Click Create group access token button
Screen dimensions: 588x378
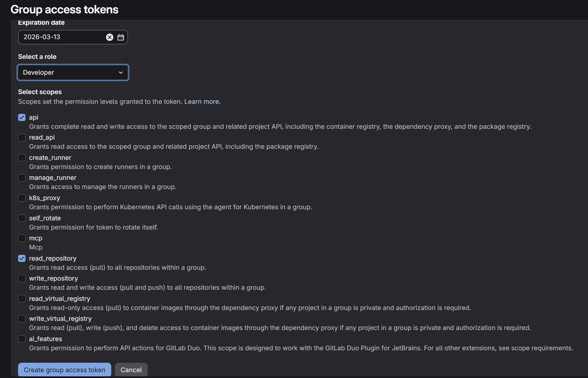click(64, 370)
